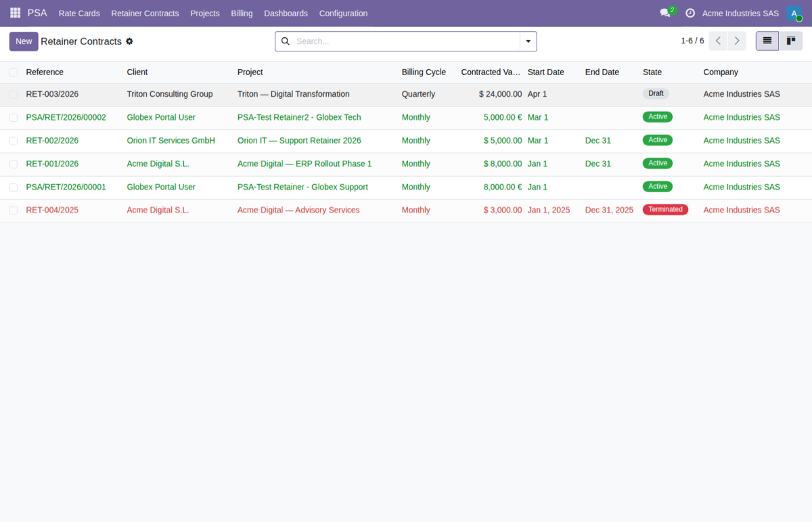Open the Configuration menu
This screenshot has width=812, height=522.
point(343,13)
